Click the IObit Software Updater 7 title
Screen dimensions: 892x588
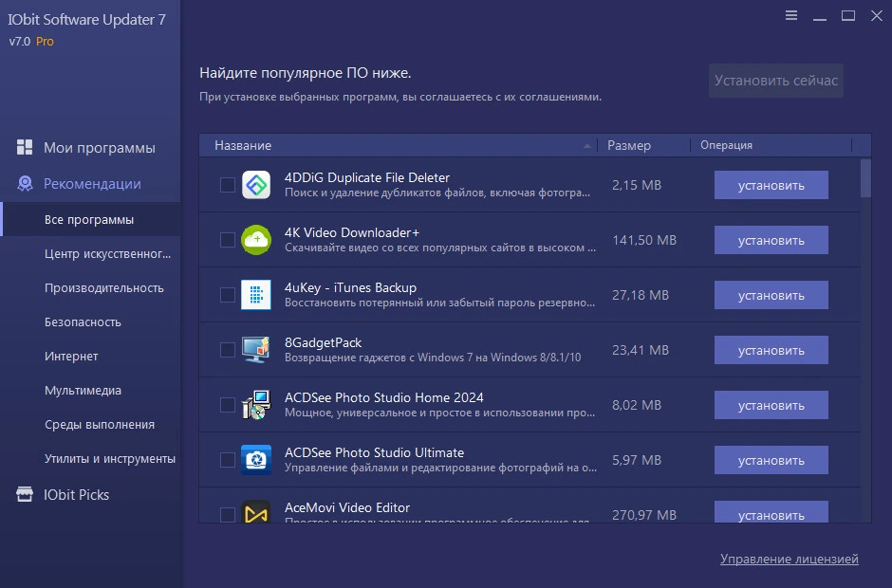86,19
